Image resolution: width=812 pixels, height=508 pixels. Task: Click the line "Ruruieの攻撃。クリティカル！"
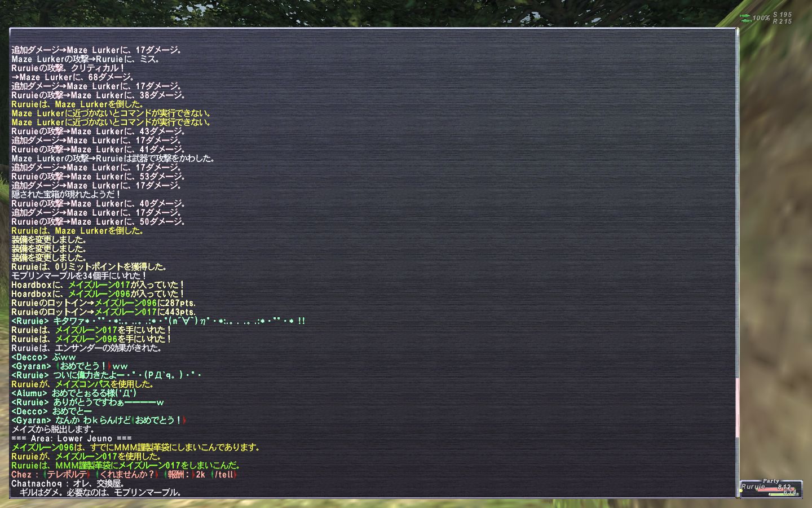[x=68, y=68]
